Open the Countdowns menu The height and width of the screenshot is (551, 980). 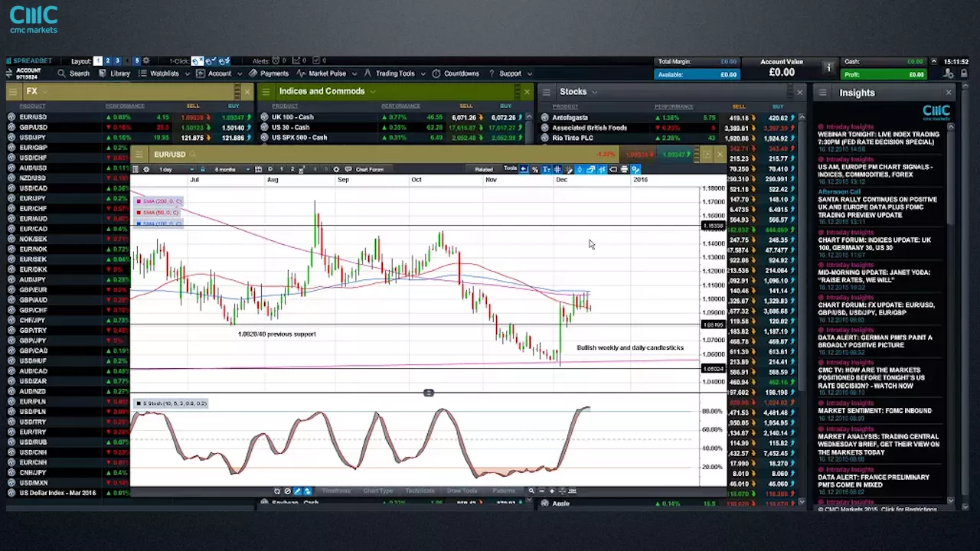tap(456, 73)
